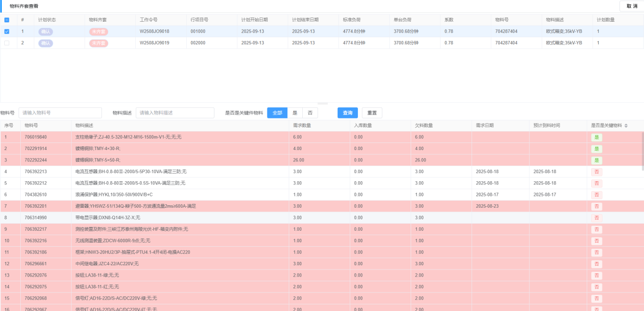Click the 重置 reset button

pyautogui.click(x=372, y=113)
